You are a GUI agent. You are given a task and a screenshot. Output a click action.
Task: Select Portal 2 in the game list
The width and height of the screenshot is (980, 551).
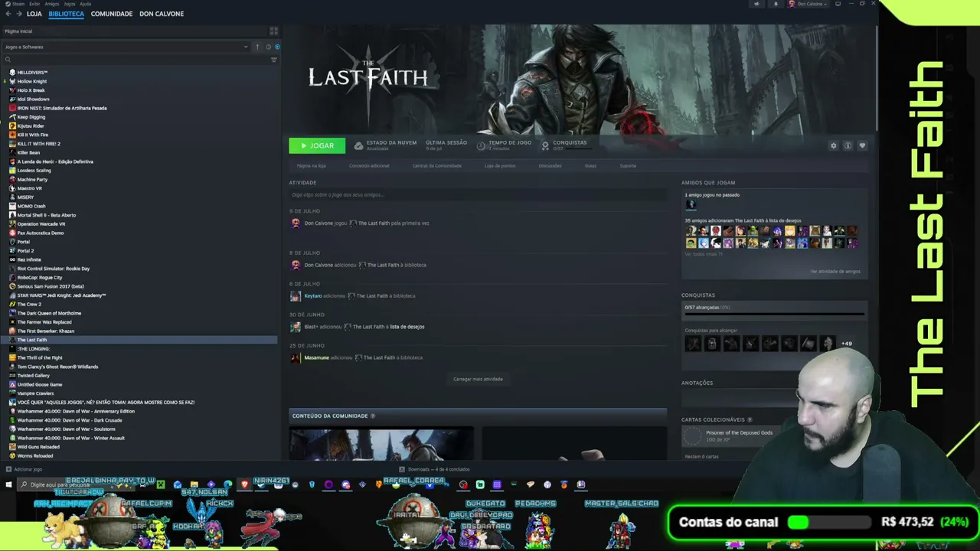coord(25,251)
